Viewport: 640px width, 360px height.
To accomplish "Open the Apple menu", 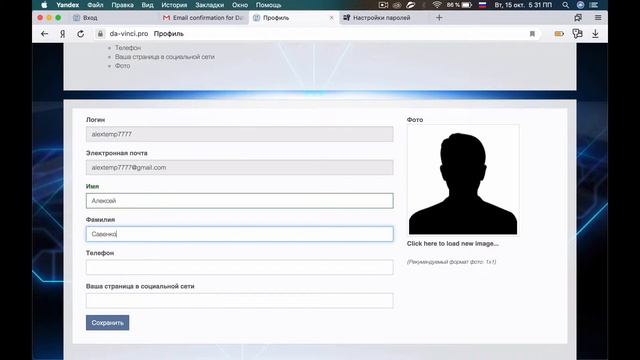I will pos(44,5).
